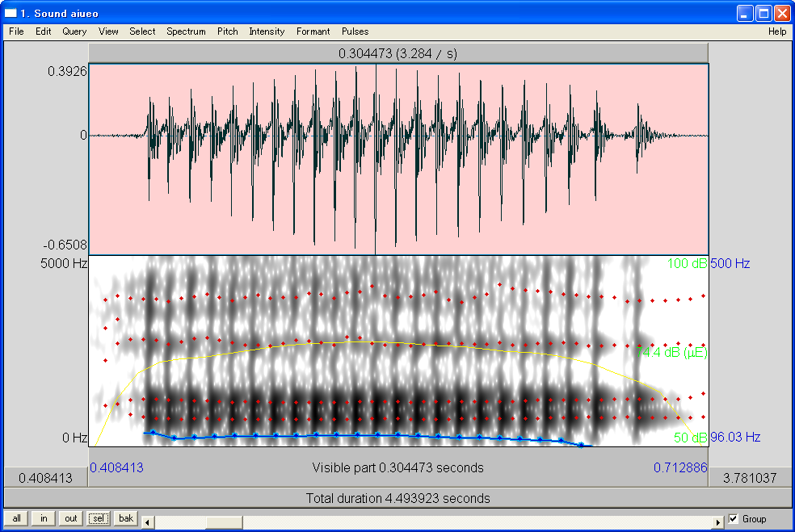Close the Sound aiueo window
Image resolution: width=795 pixels, height=532 pixels.
coord(782,13)
